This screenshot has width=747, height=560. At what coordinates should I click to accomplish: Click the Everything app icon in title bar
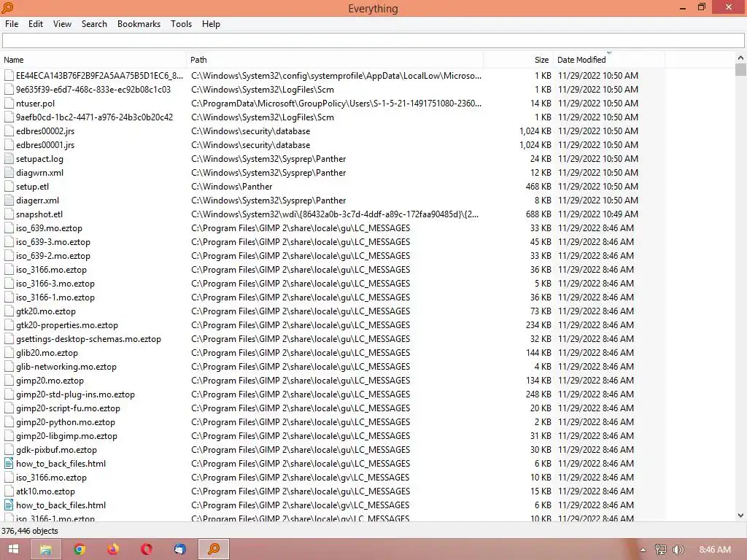[7, 7]
